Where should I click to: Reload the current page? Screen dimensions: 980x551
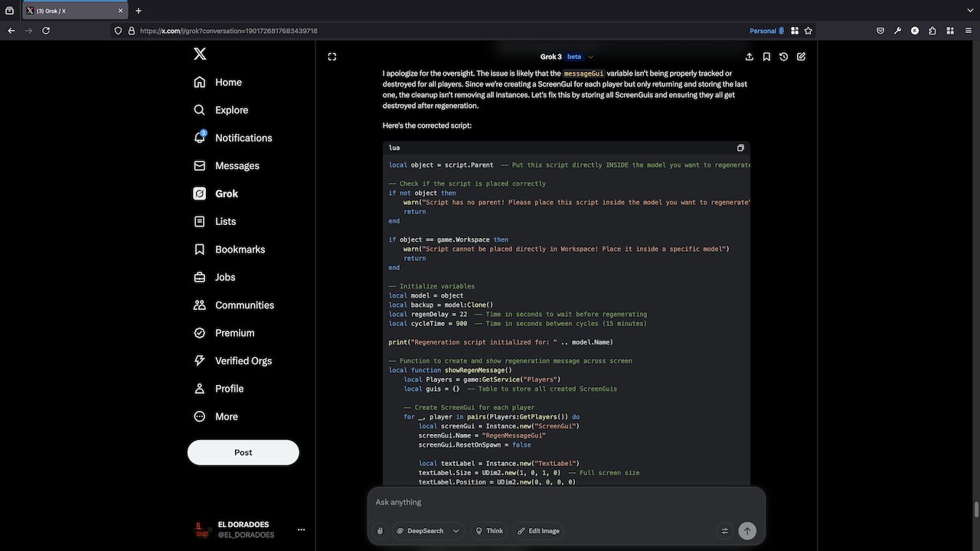point(46,31)
